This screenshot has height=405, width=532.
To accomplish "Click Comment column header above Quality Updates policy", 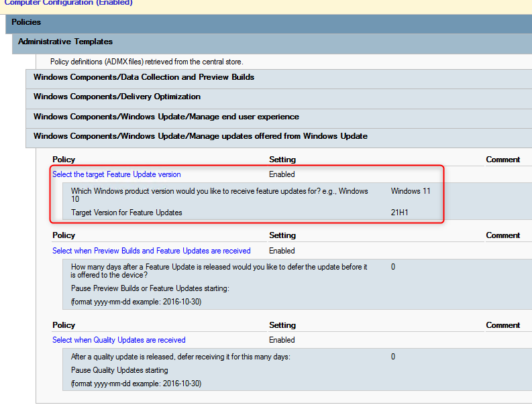I will pos(503,325).
